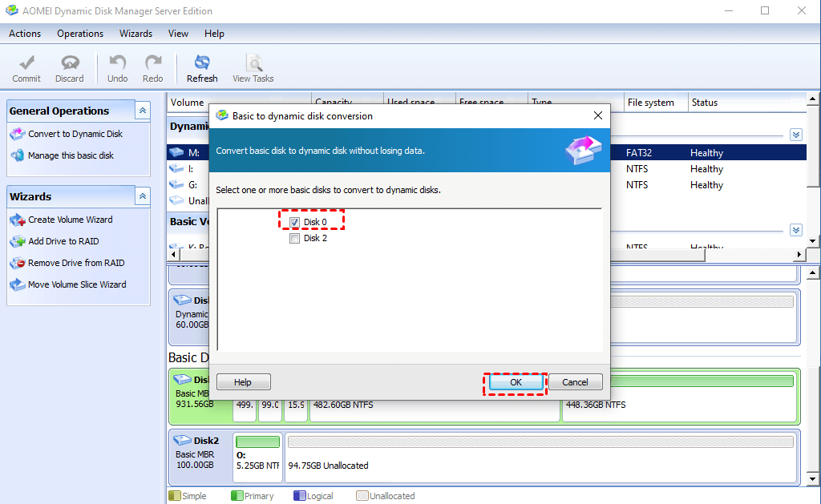Select the O: 5.25GB NTFS partition
Viewport: 821px width, 504px height.
[x=257, y=457]
